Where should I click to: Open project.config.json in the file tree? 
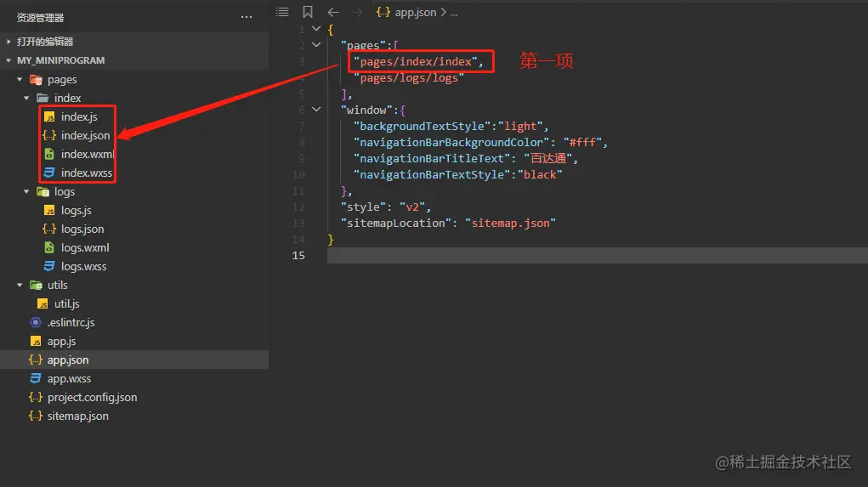click(92, 398)
